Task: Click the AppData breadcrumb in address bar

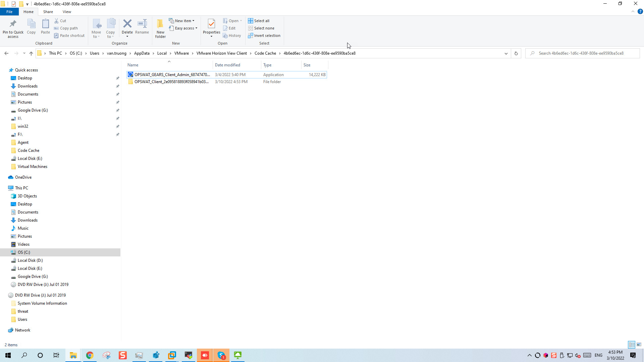Action: (x=142, y=53)
